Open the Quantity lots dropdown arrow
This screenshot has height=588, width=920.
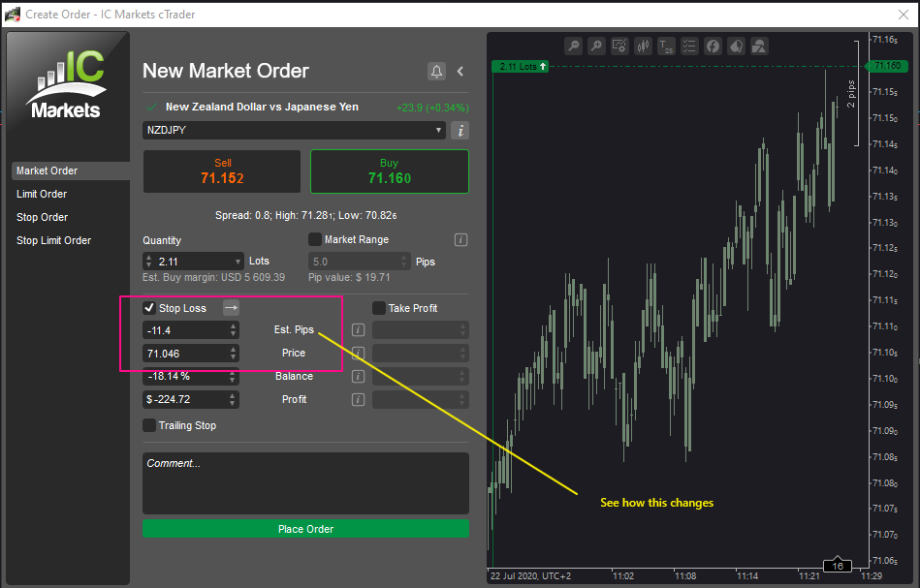pyautogui.click(x=238, y=262)
